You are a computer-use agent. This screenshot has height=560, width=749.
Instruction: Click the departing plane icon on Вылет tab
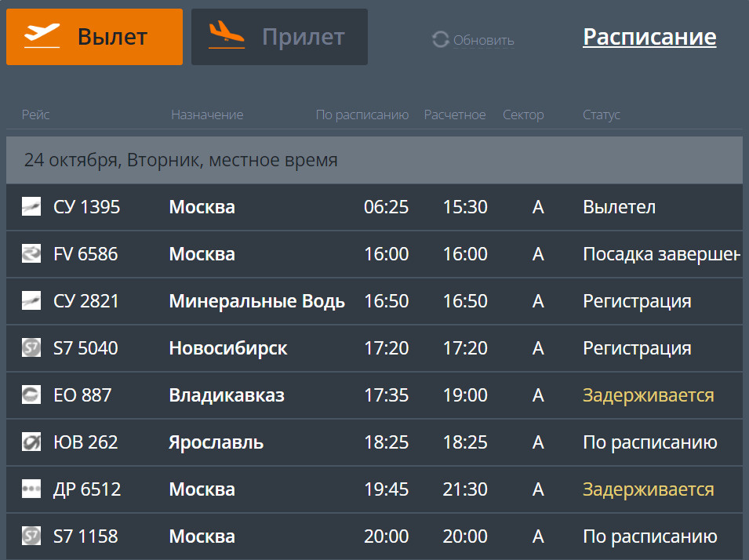click(x=42, y=36)
